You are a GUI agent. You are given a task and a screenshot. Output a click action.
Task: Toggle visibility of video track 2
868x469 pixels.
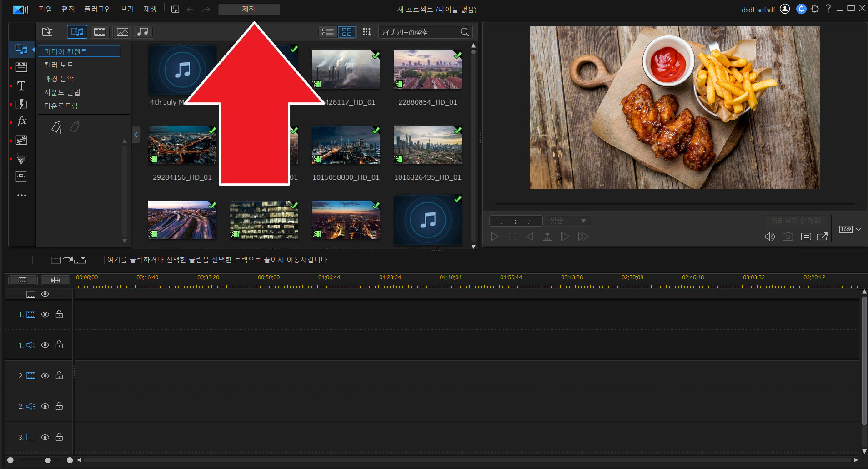coord(45,376)
